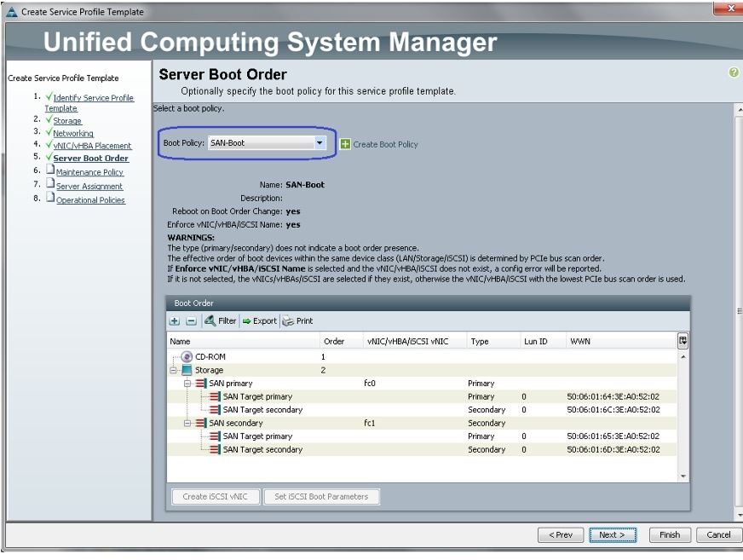Click the page icon next to Maintenance Policy

[50, 170]
